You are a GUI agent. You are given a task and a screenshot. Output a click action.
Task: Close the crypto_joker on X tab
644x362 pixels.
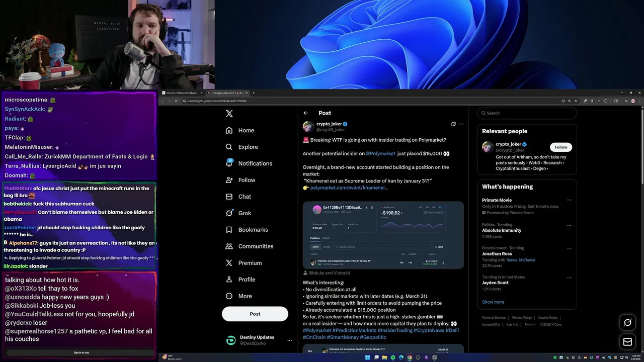(247, 93)
